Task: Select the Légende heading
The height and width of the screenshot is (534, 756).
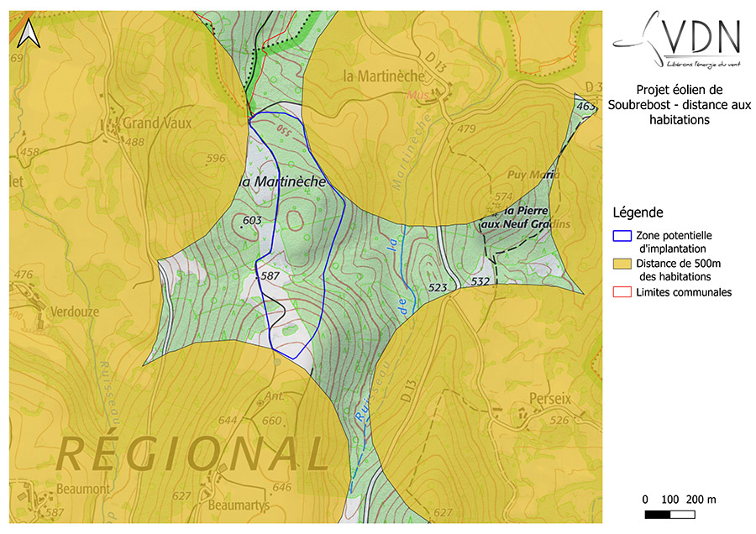Action: tap(639, 212)
